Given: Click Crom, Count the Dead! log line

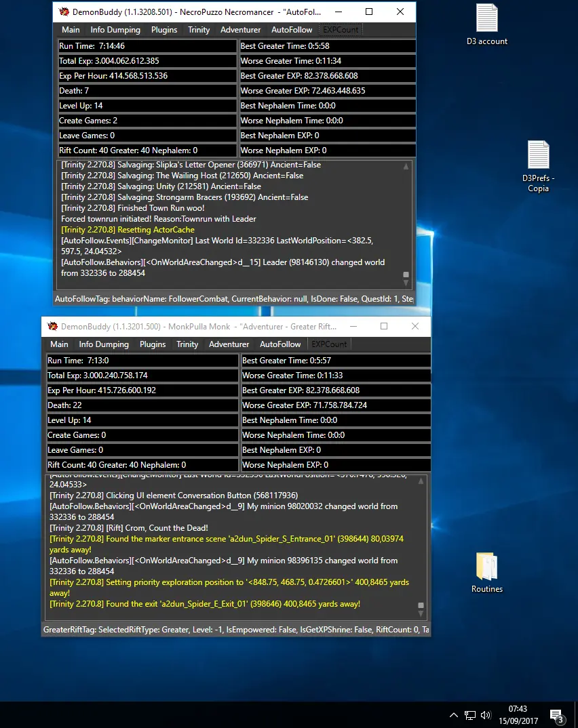Looking at the screenshot, I should (x=129, y=528).
